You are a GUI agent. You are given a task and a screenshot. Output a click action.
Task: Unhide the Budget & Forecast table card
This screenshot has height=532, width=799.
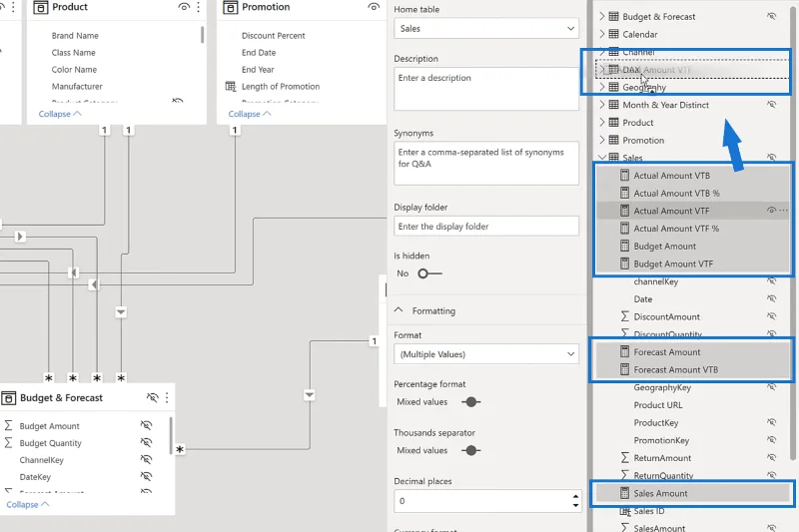153,397
